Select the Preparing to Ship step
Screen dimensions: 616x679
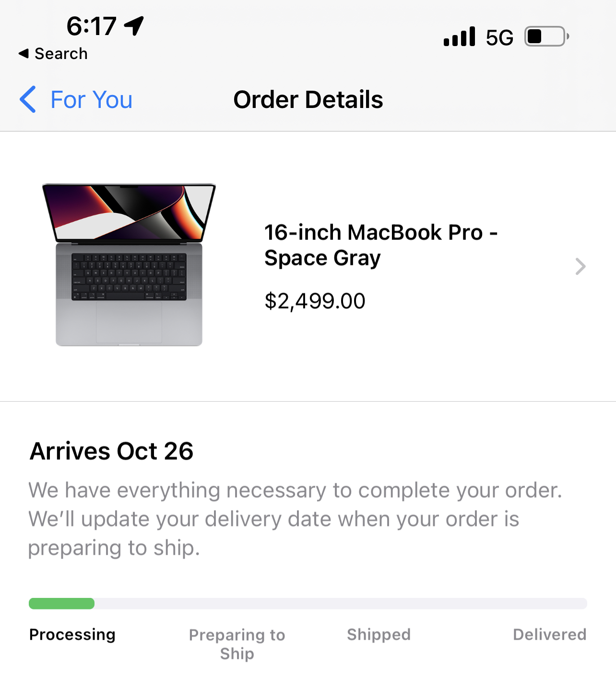tap(237, 644)
